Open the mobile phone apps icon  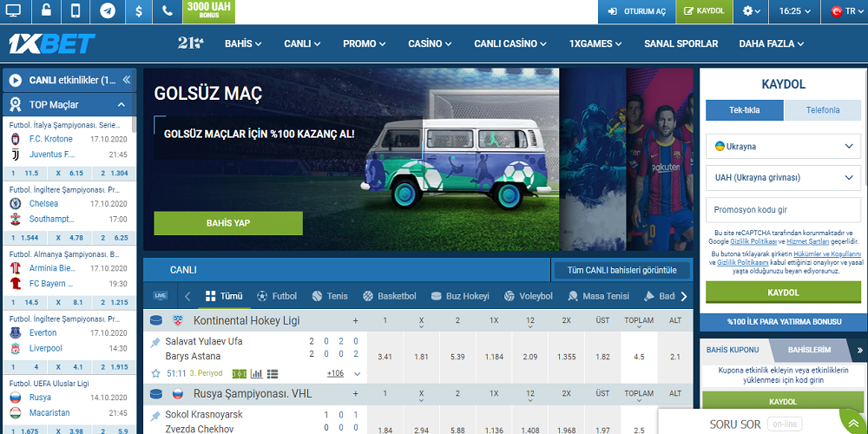point(76,11)
